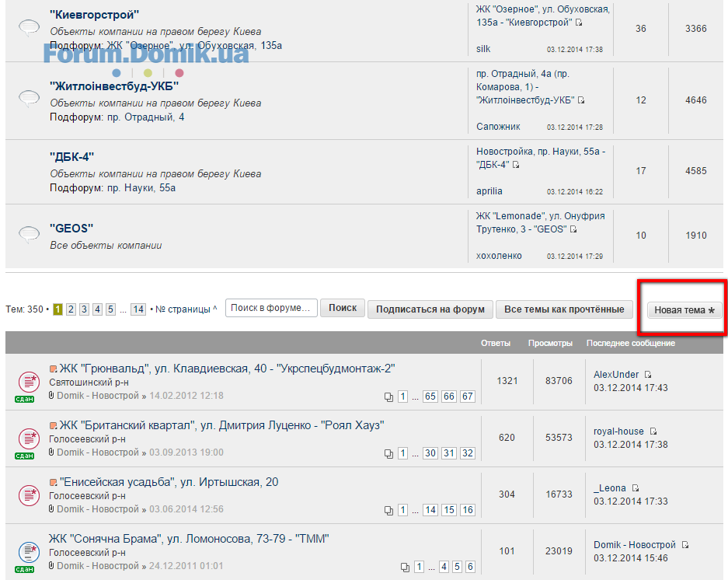
Task: Open the "GEOS" forum
Action: click(x=71, y=229)
